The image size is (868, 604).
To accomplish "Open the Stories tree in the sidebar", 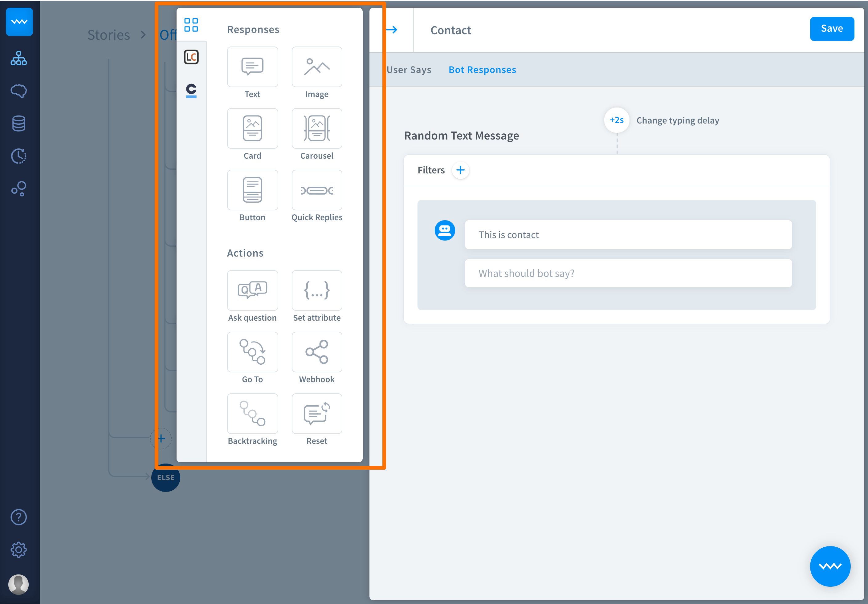I will coord(18,58).
